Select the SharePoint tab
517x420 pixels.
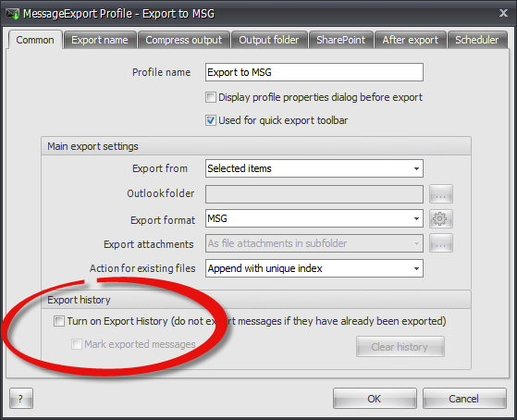341,40
